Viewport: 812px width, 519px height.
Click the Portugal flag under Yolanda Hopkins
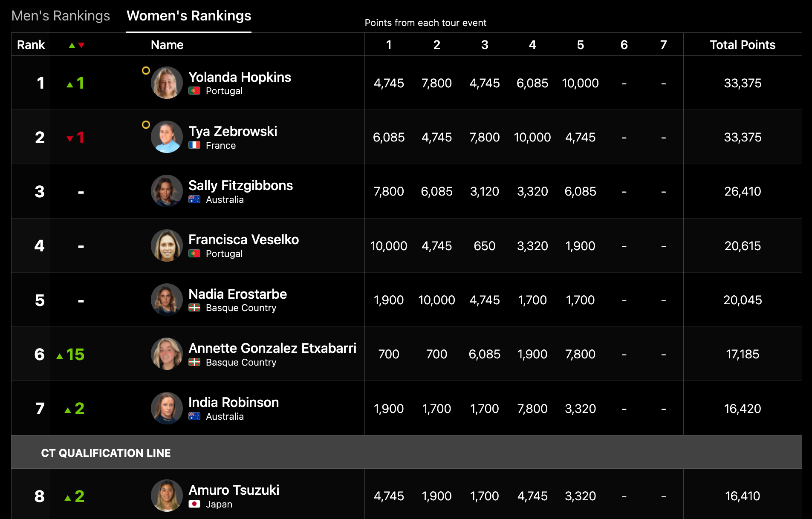click(194, 91)
